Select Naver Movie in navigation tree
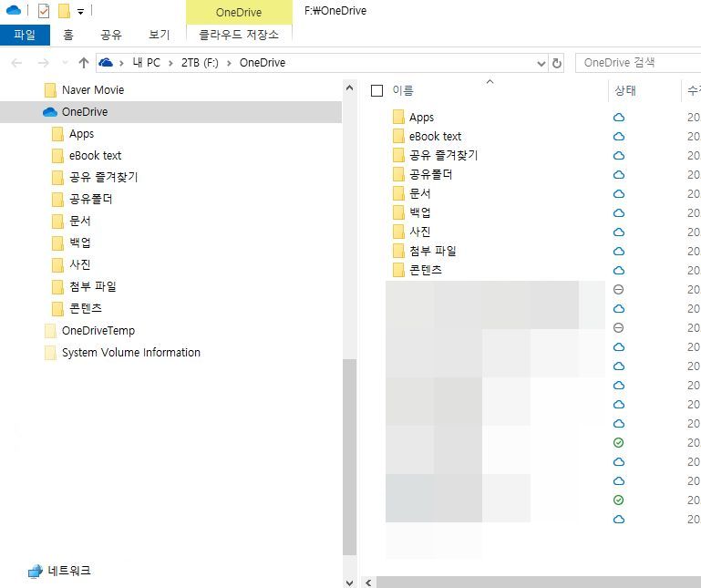 point(93,90)
